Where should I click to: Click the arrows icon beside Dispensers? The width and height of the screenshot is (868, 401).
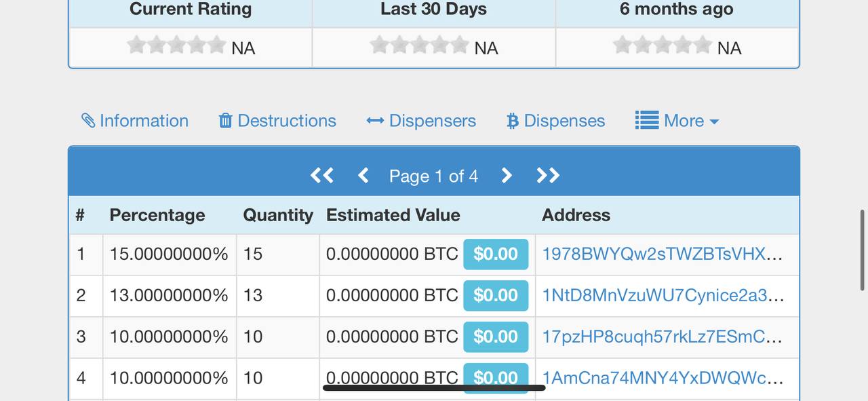point(375,121)
